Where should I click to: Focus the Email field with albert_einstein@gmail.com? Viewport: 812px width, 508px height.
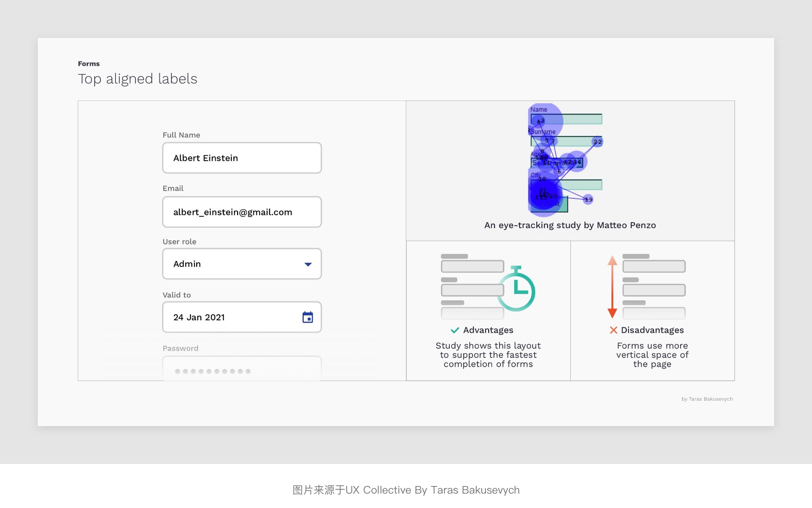pyautogui.click(x=242, y=212)
